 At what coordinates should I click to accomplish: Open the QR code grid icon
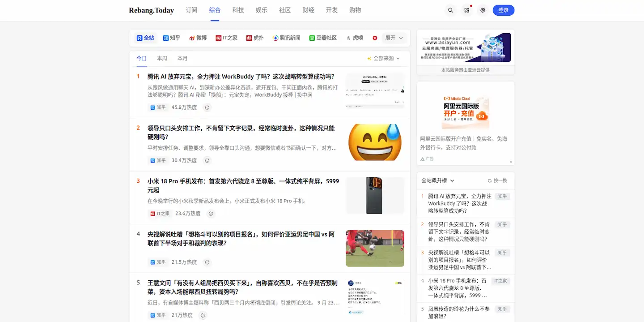coord(466,10)
